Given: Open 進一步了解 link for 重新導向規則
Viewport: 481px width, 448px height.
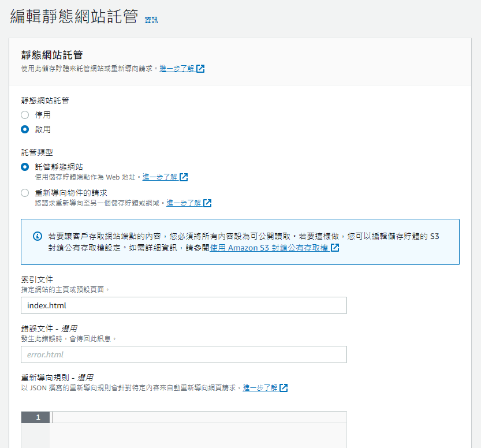Looking at the screenshot, I should click(x=260, y=387).
